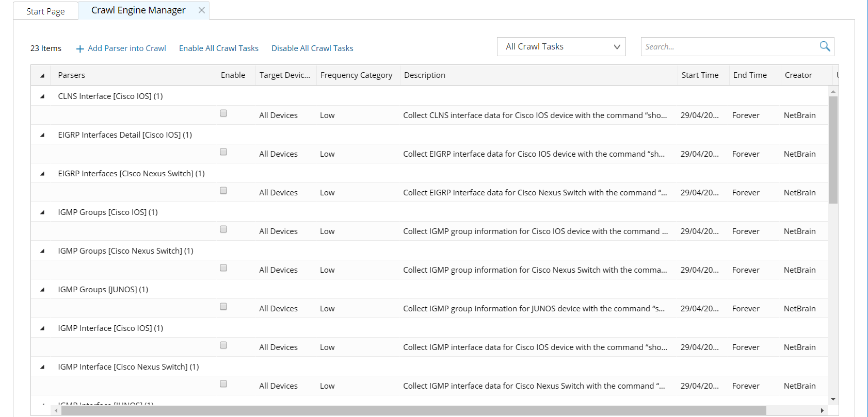Screen dimensions: 868x417
Task: Focus the Search input field
Action: click(x=728, y=46)
